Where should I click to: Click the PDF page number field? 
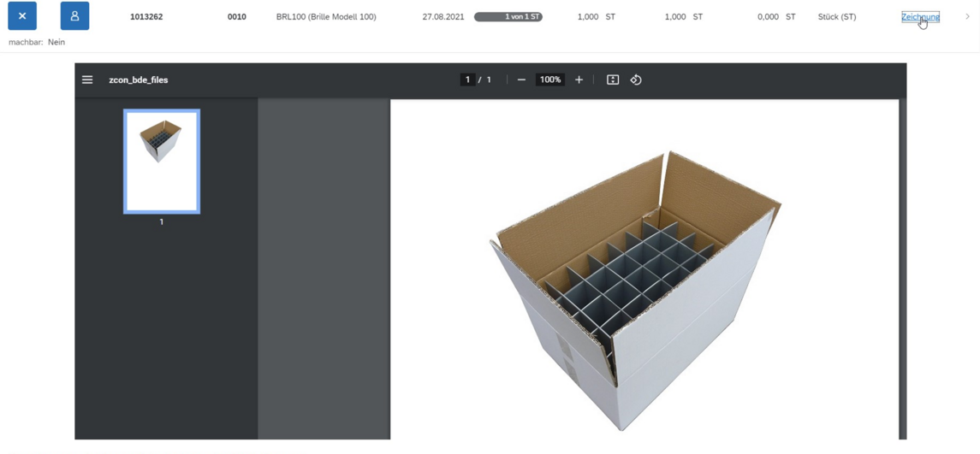tap(467, 80)
